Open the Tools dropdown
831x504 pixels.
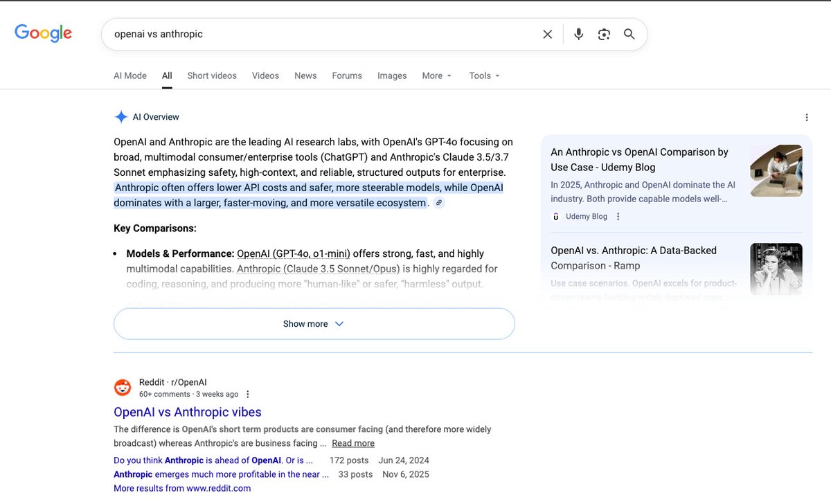point(484,75)
